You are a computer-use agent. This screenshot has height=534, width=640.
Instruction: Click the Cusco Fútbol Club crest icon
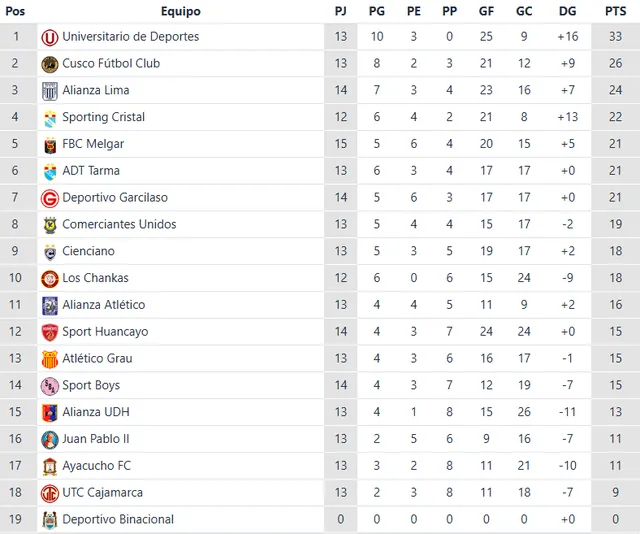[x=49, y=64]
